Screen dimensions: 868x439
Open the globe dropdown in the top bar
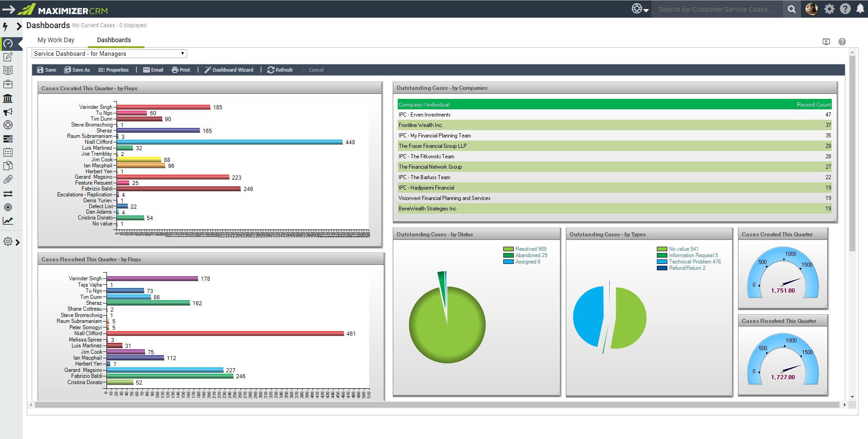tap(638, 9)
